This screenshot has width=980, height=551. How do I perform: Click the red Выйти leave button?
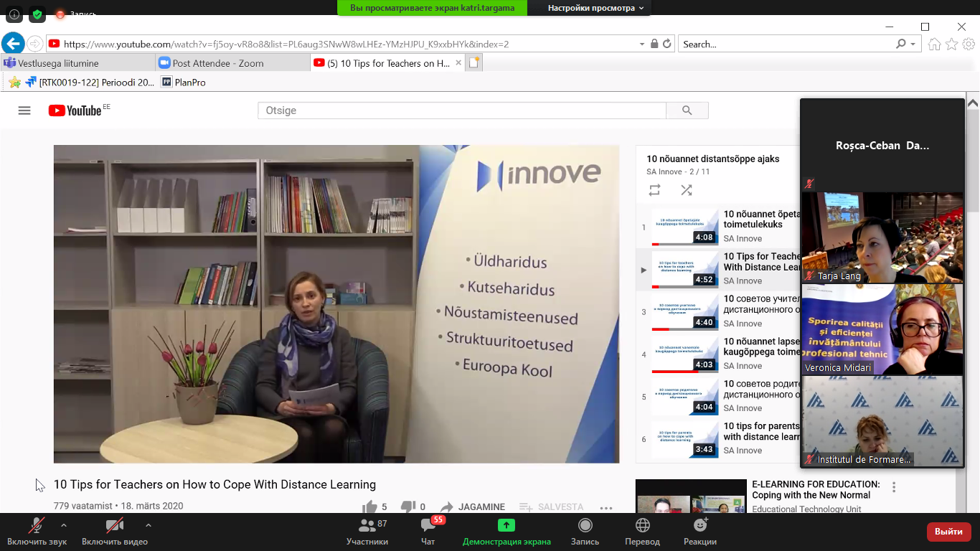948,532
